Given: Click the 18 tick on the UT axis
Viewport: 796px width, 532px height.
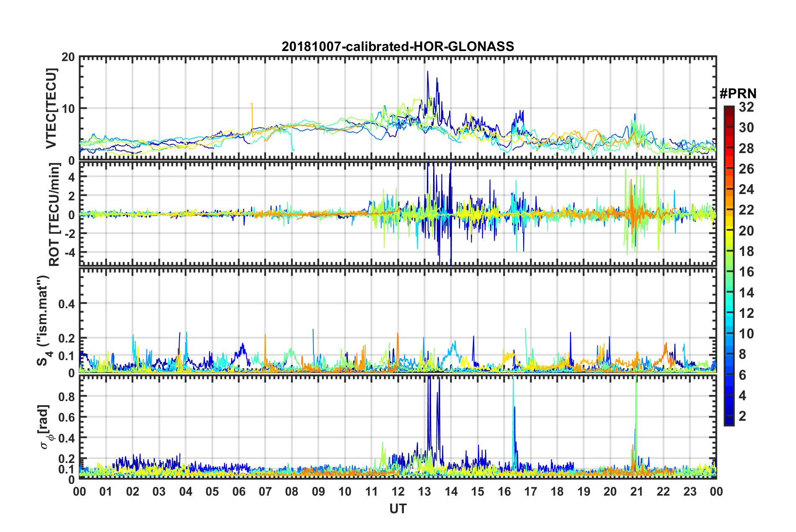Looking at the screenshot, I should pyautogui.click(x=557, y=491).
